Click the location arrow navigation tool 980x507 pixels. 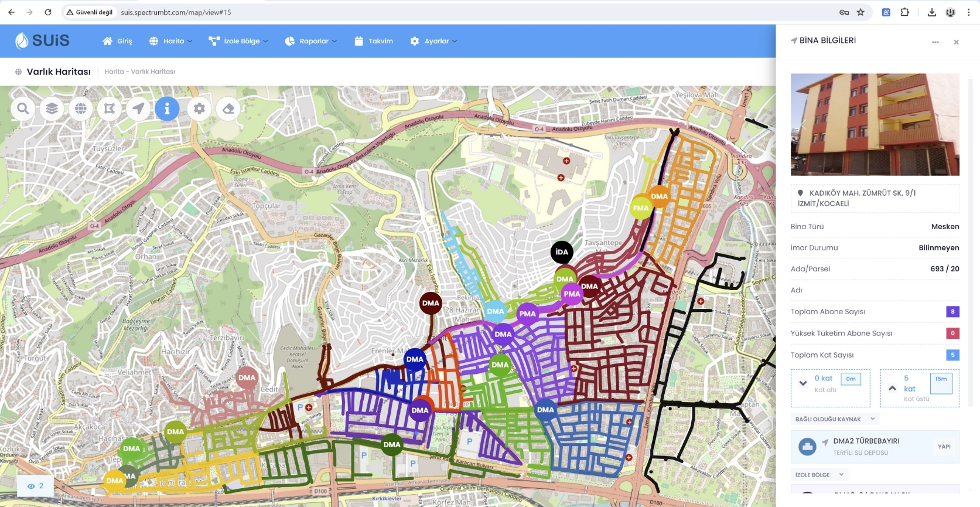(138, 108)
